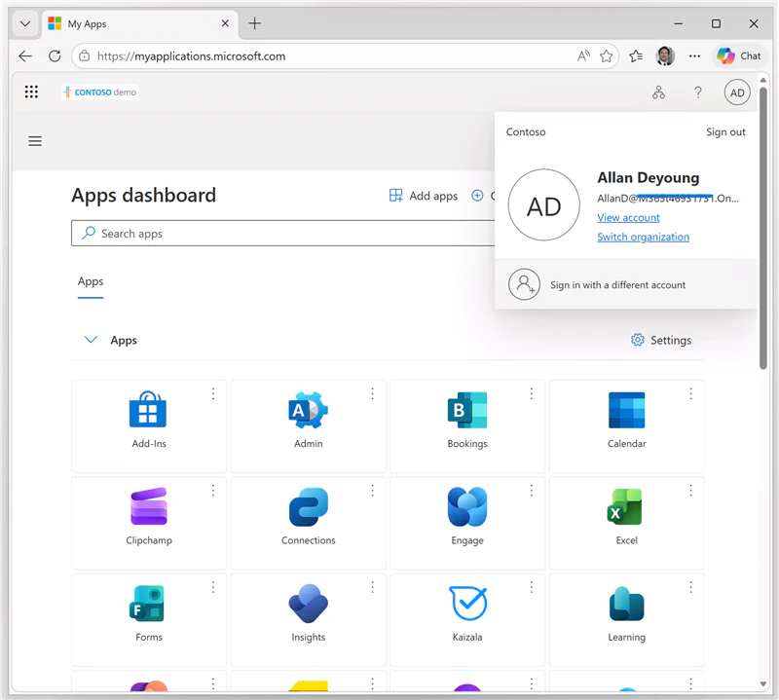Open the hamburger navigation menu
This screenshot has width=779, height=700.
click(35, 141)
